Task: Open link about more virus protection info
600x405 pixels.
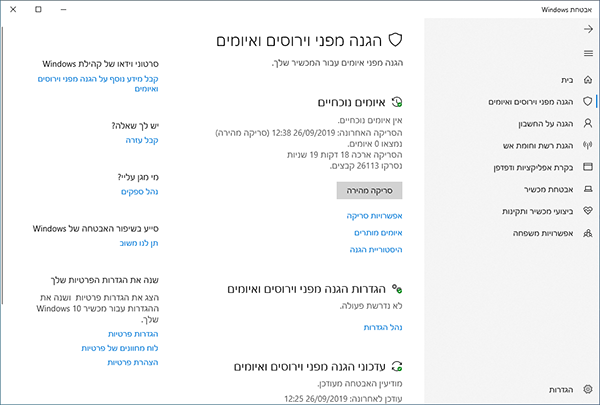Action: point(98,83)
